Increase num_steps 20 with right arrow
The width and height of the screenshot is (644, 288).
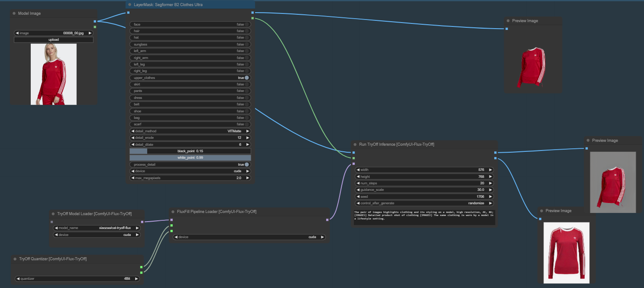pos(490,183)
